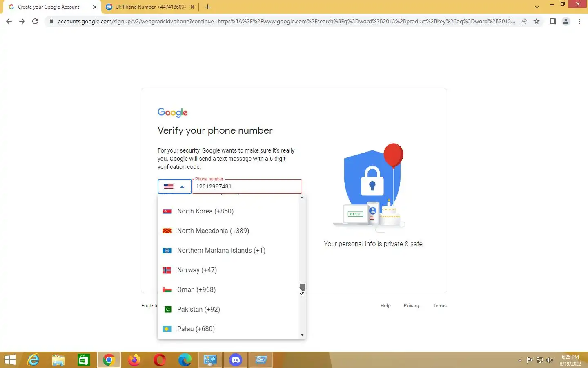Launch Firefox from taskbar

click(x=134, y=360)
